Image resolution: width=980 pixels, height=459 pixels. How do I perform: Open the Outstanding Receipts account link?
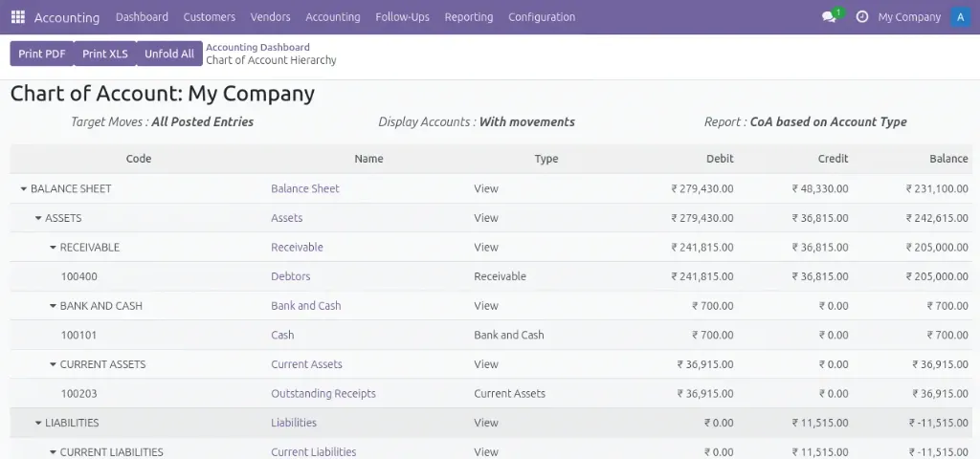click(323, 393)
